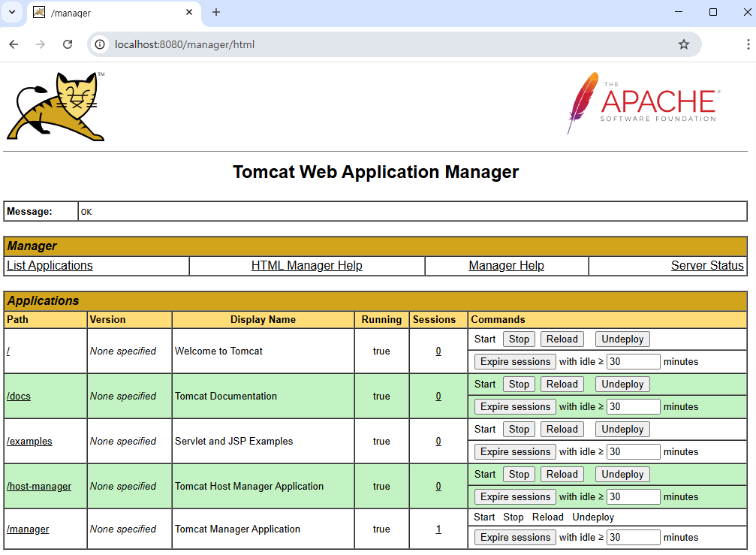Screen dimensions: 756x555
Task: Open the /host-manager path link
Action: (x=39, y=487)
